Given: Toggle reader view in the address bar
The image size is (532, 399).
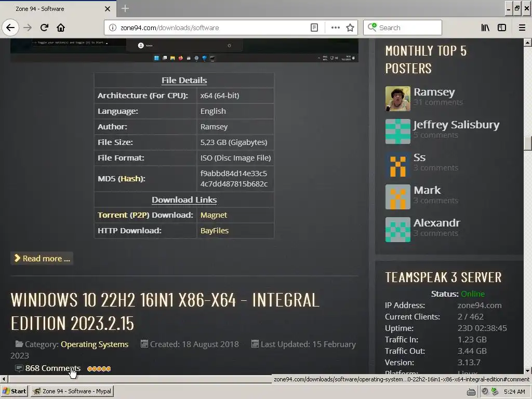Looking at the screenshot, I should [314, 28].
